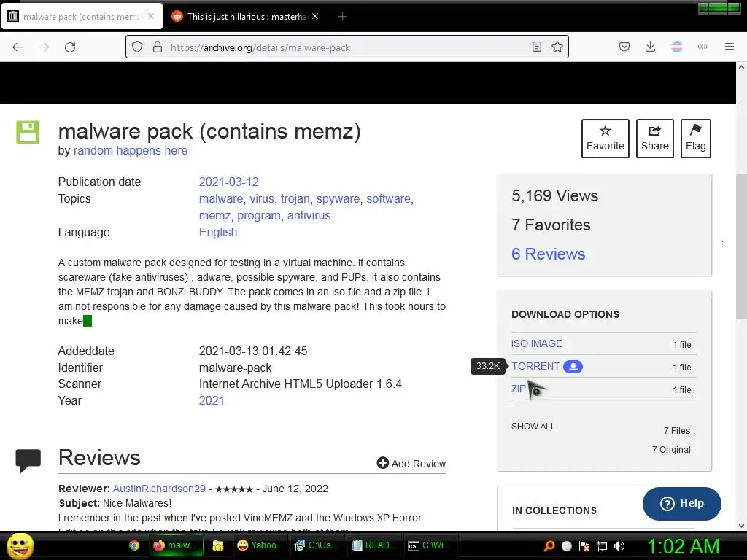Select the 'malware pack (contains memz)' tab
Screen dimensions: 747x560
(x=82, y=17)
